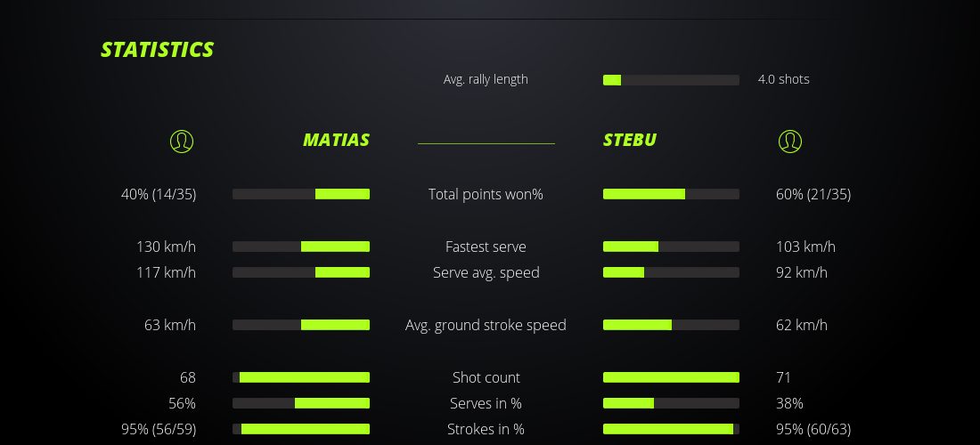
Task: Click Matias's Serve avg. speed bar
Action: [x=301, y=272]
